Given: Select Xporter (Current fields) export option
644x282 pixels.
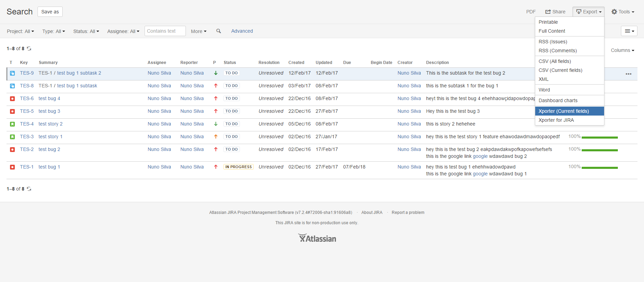Looking at the screenshot, I should 563,111.
